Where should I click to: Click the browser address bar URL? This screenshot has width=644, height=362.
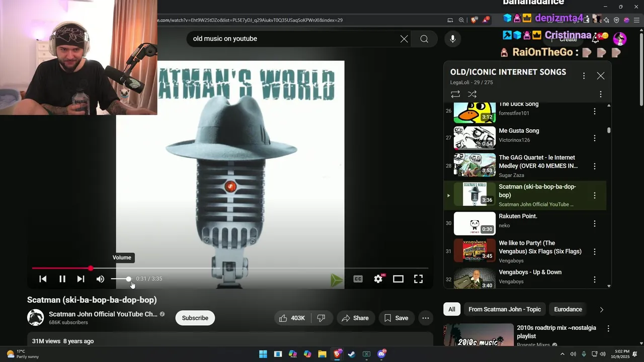(250, 20)
